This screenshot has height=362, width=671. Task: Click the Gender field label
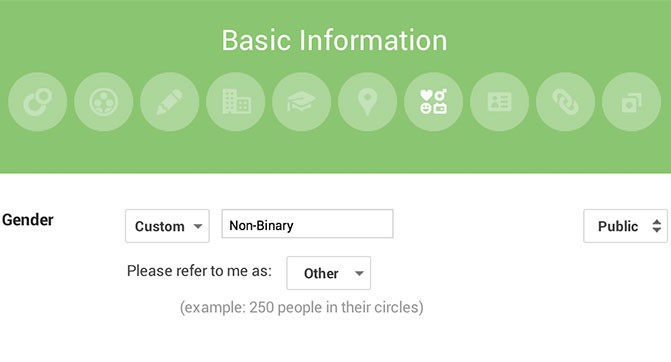click(x=28, y=220)
